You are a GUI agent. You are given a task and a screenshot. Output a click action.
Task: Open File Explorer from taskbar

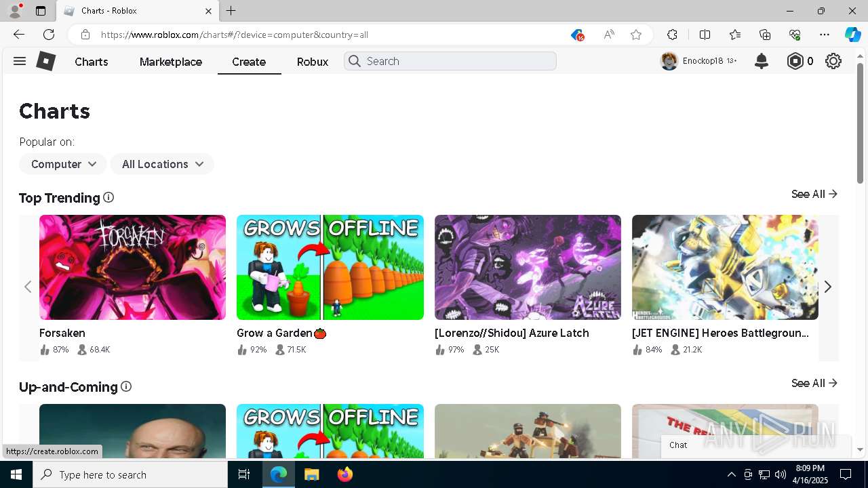[311, 474]
